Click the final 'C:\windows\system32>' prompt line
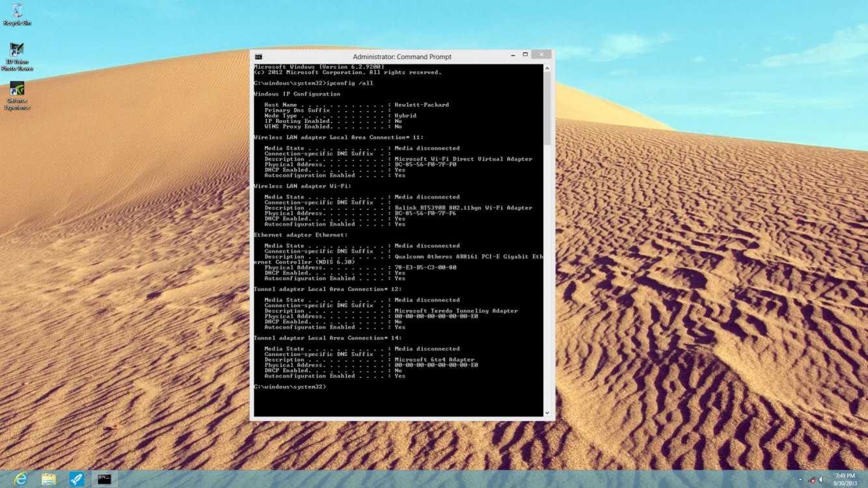 pos(290,386)
